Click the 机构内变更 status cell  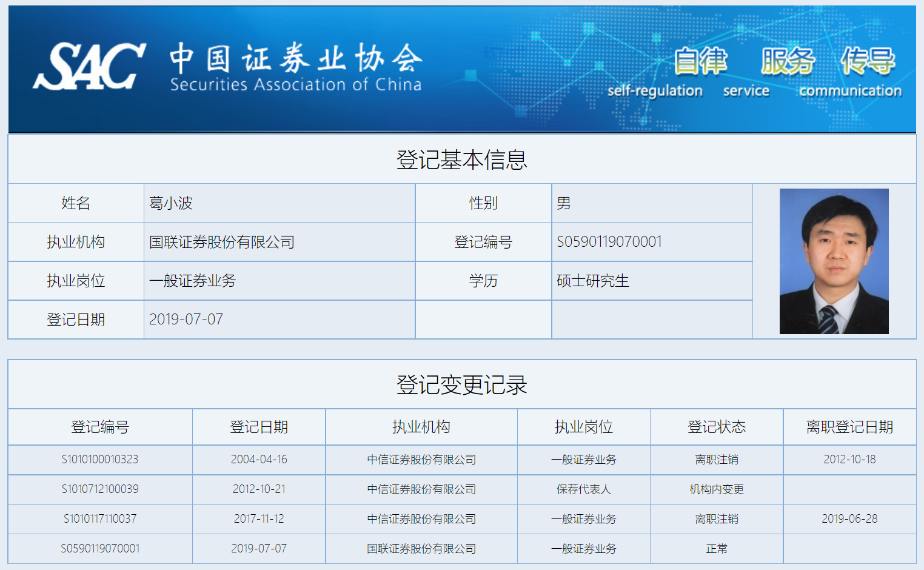coord(717,489)
